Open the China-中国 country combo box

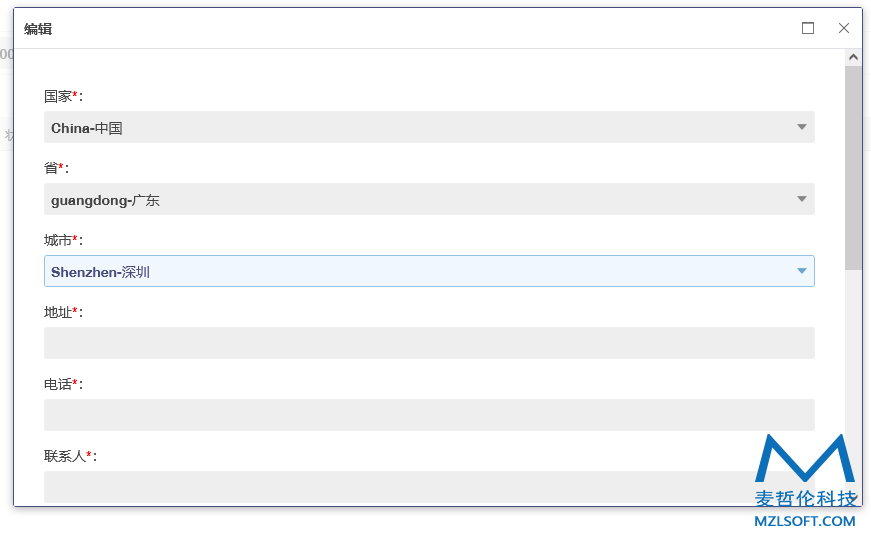[429, 127]
